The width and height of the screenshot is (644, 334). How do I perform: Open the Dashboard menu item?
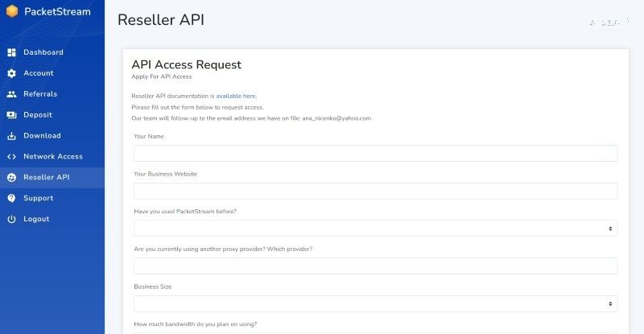[52, 52]
